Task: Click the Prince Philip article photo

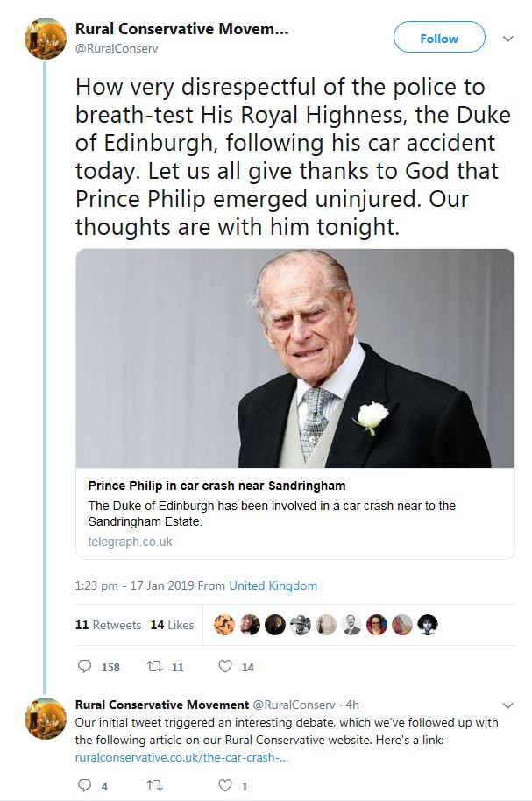Action: point(295,358)
